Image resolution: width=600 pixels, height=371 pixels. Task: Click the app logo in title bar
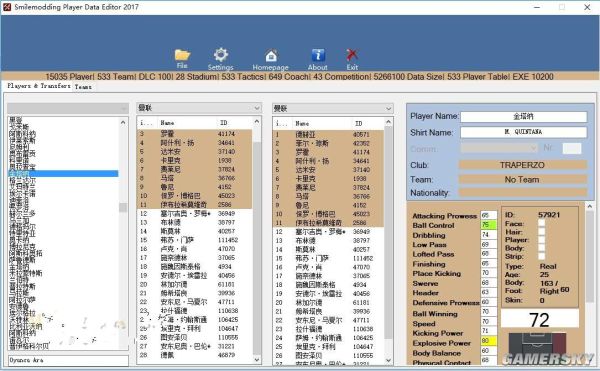click(x=7, y=7)
